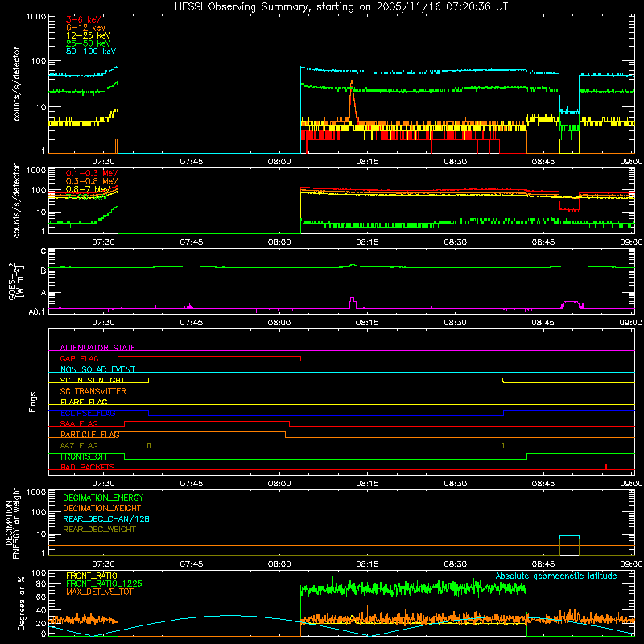
Task: Click the DECIMATION_ENERGY legend label
Action: [x=103, y=497]
